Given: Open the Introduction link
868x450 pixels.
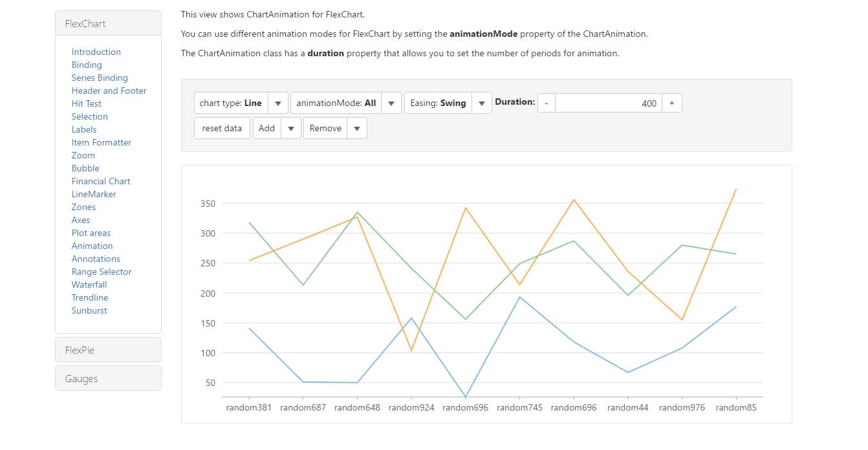Looking at the screenshot, I should click(96, 52).
